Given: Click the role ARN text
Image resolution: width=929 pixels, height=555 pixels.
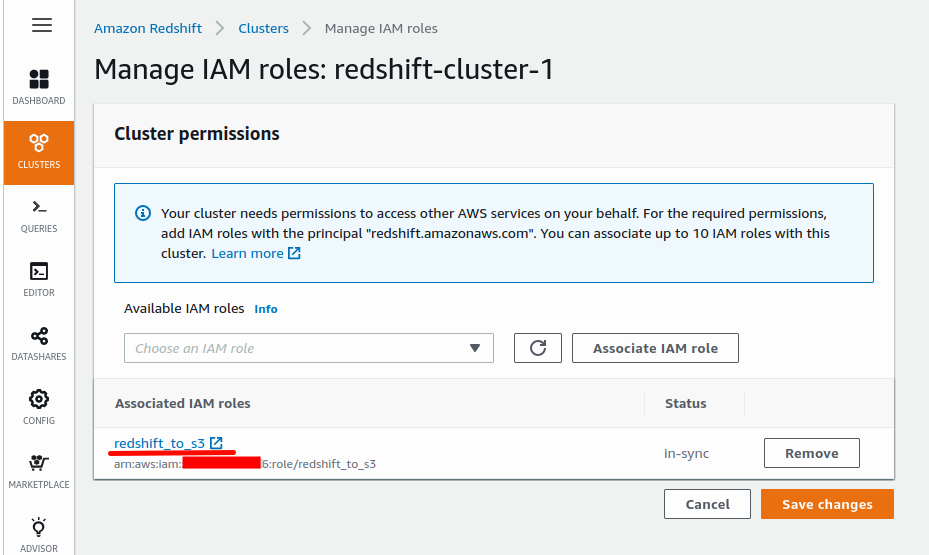Looking at the screenshot, I should click(x=245, y=464).
